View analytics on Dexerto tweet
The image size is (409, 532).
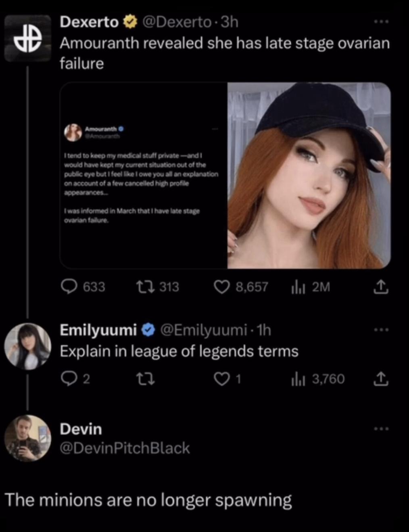point(298,287)
